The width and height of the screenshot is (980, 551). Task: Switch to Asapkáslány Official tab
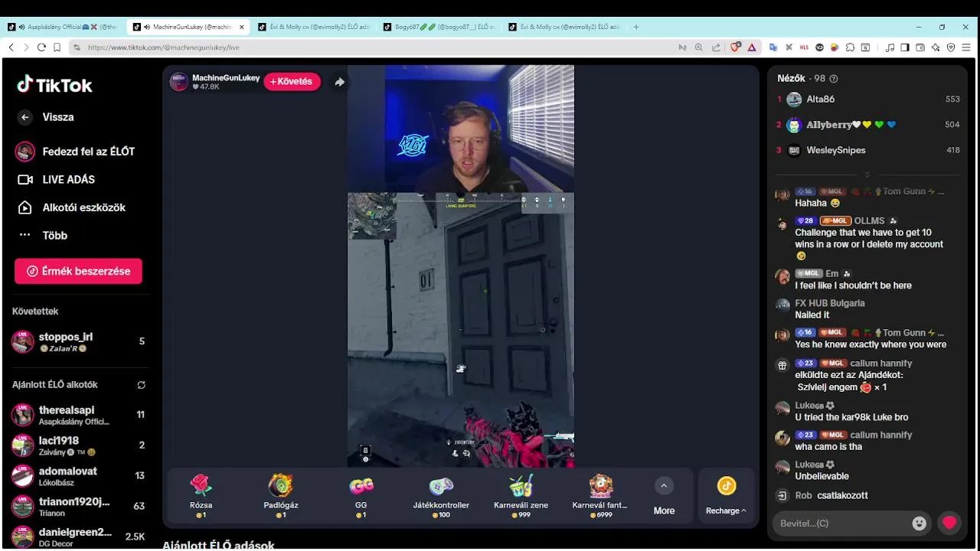[x=63, y=27]
